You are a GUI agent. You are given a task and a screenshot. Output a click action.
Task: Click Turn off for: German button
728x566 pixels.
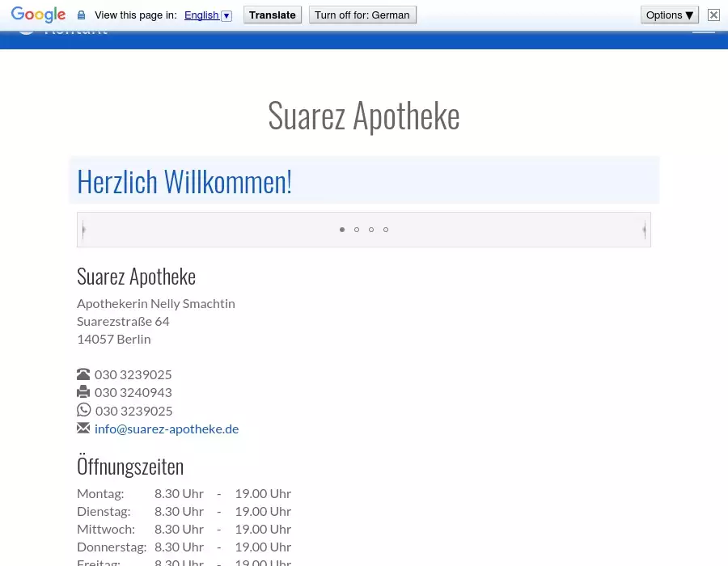[x=362, y=15]
